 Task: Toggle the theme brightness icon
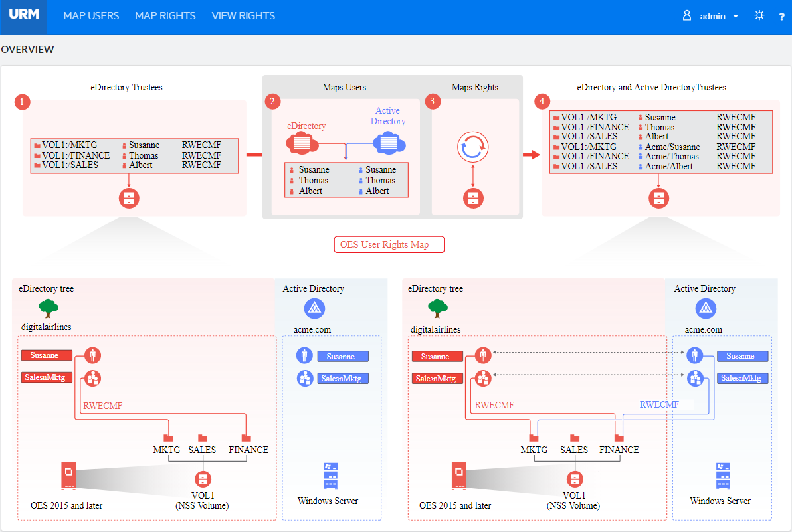click(x=759, y=16)
